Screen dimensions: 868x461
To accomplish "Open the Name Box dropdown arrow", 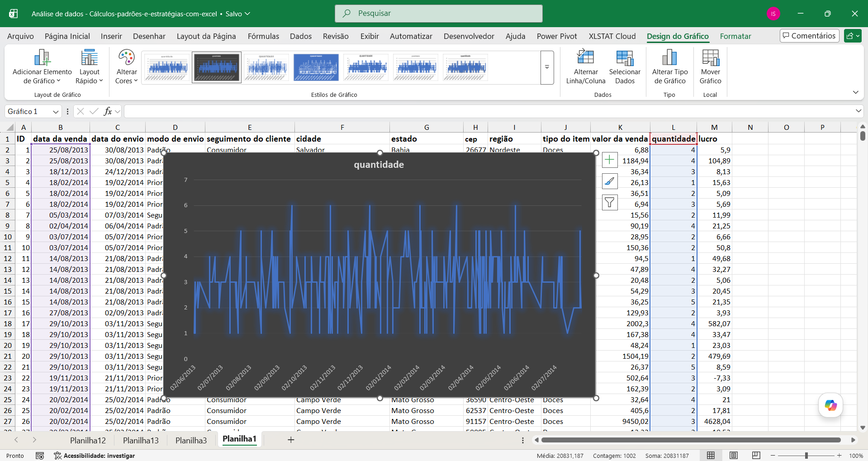I will 56,112.
